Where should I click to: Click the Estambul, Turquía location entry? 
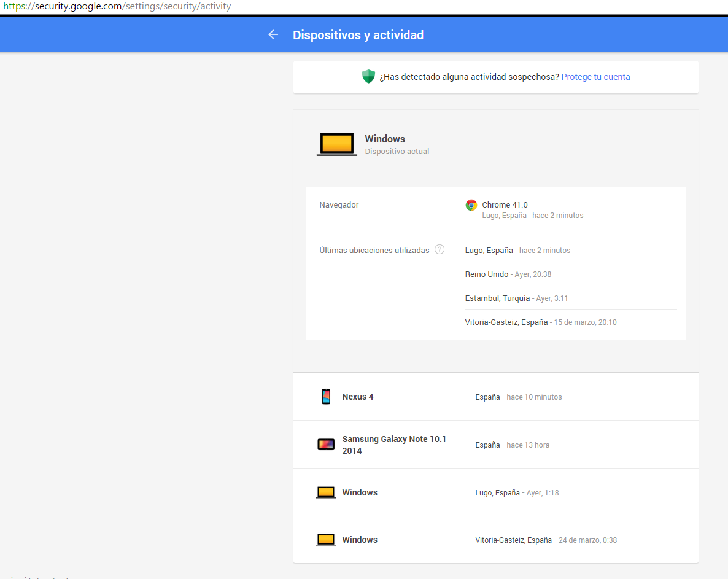[516, 298]
